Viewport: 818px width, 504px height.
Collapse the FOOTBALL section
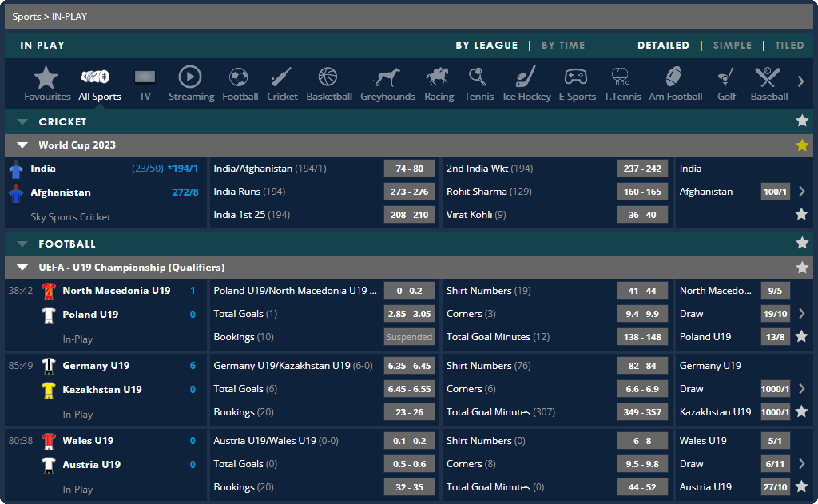[22, 244]
